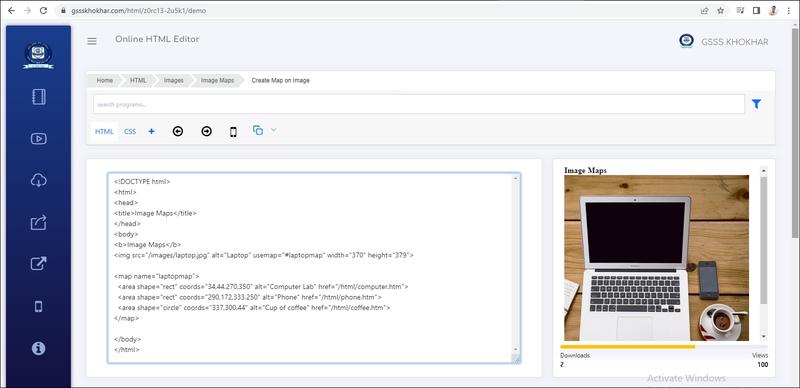Click the cloud download sidebar icon
The width and height of the screenshot is (800, 388).
tap(39, 180)
